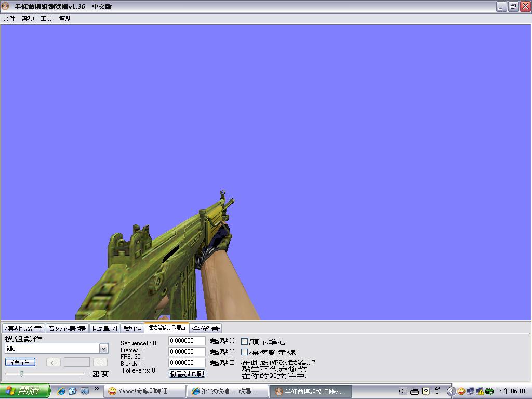Viewport: 532px width, 399px height.
Task: Click the idle sequence combo box field
Action: [x=57, y=349]
